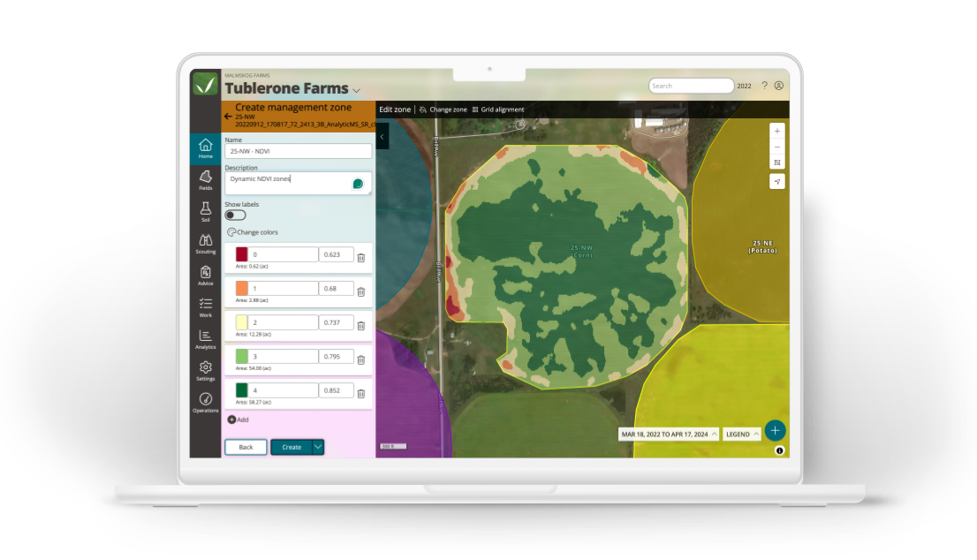
Task: Click the round plus map button
Action: click(775, 430)
